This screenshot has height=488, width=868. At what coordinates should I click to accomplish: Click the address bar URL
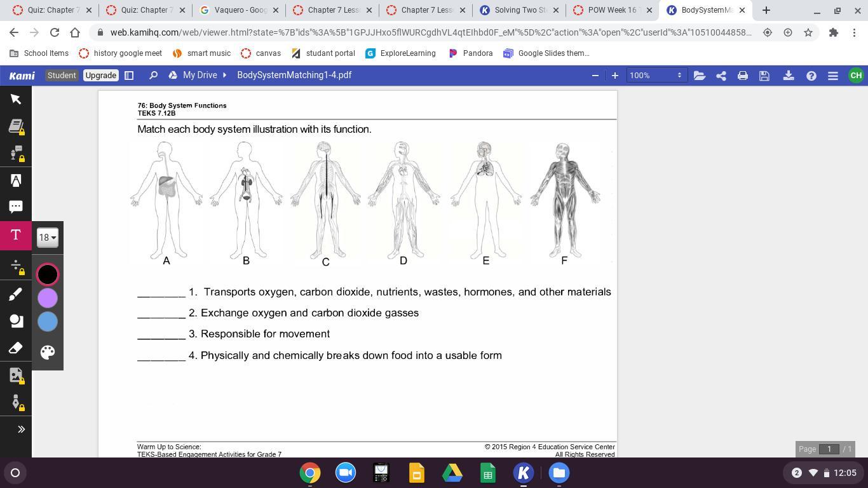click(x=431, y=32)
